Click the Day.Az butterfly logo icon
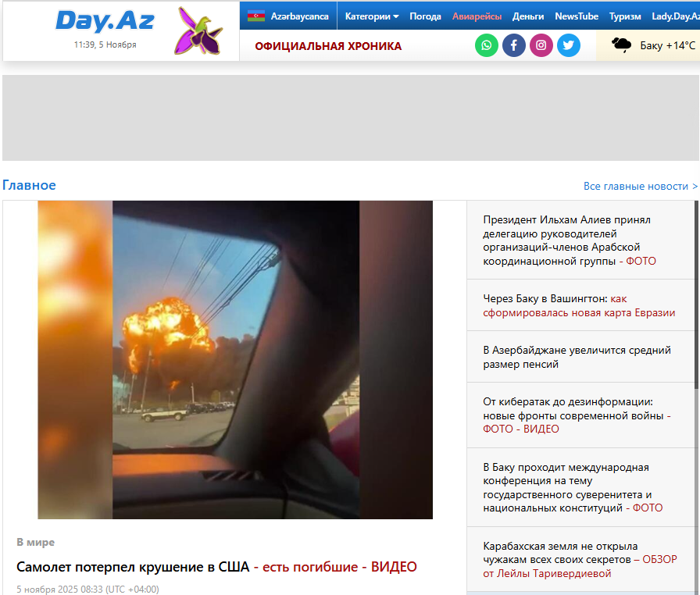700x595 pixels. click(198, 30)
